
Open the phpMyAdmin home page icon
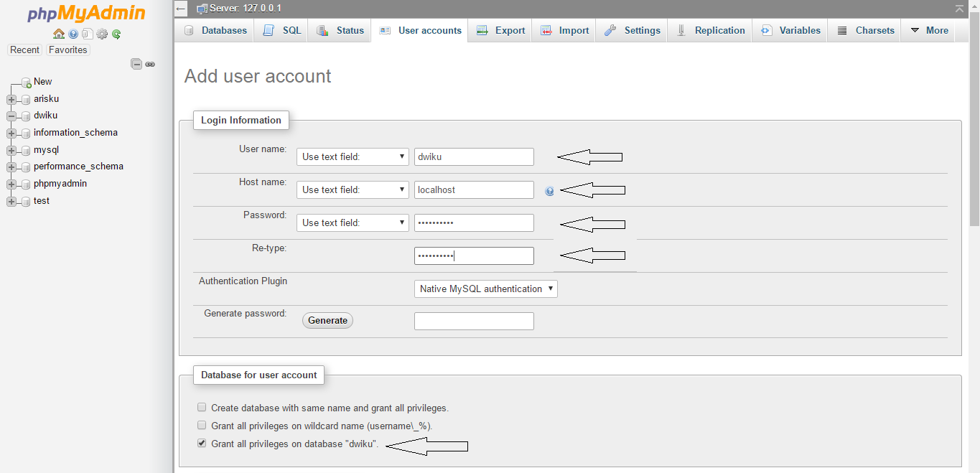[x=59, y=34]
